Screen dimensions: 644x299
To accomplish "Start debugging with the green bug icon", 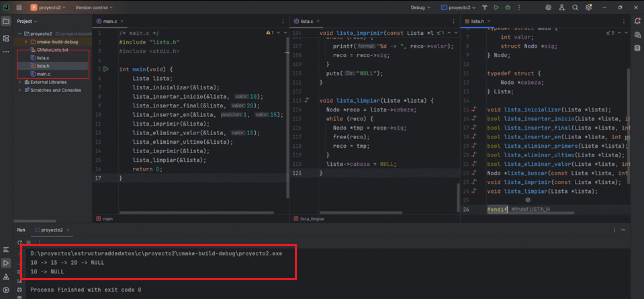I will (x=508, y=7).
